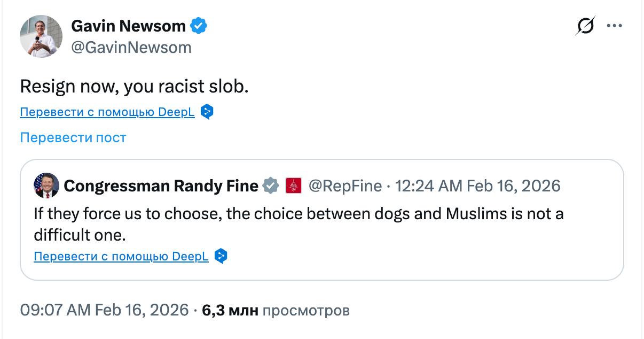Image resolution: width=644 pixels, height=339 pixels.
Task: Click Randy Fine's gray verified badge
Action: pyautogui.click(x=271, y=186)
